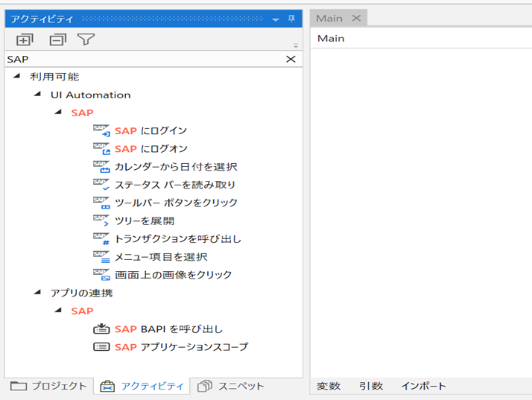Click the トランザクションを呼び出し activity icon
The image size is (532, 400).
click(101, 239)
